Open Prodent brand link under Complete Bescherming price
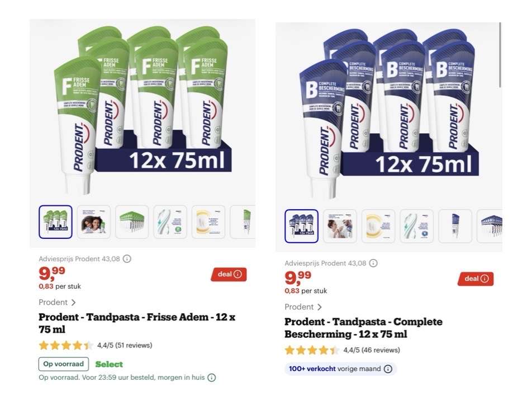This screenshot has width=532, height=419. coord(303,307)
